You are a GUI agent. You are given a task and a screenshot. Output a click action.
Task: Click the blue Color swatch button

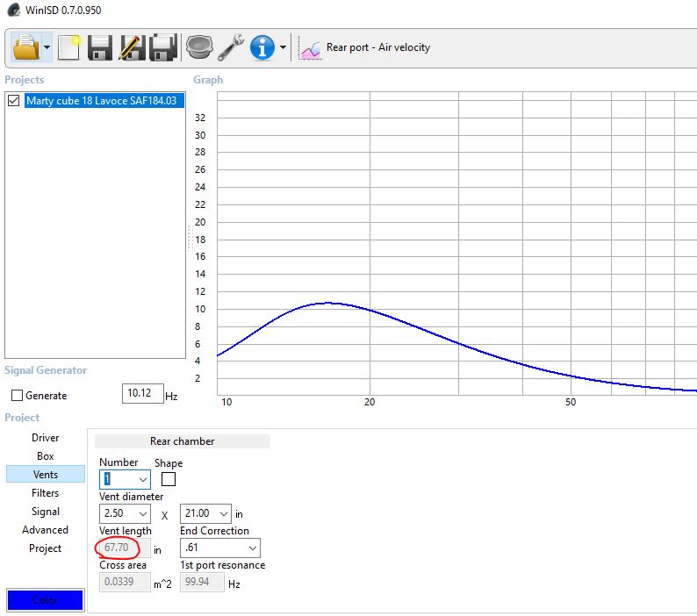pyautogui.click(x=45, y=600)
